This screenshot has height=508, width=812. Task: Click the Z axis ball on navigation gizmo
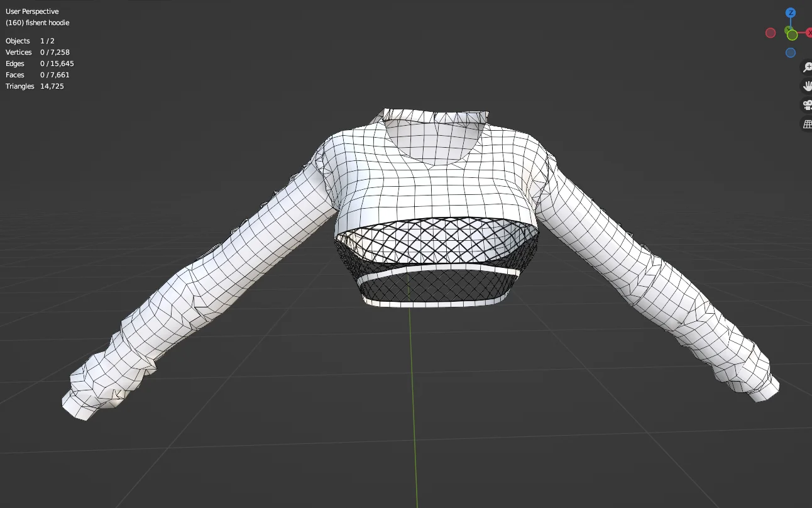[790, 13]
